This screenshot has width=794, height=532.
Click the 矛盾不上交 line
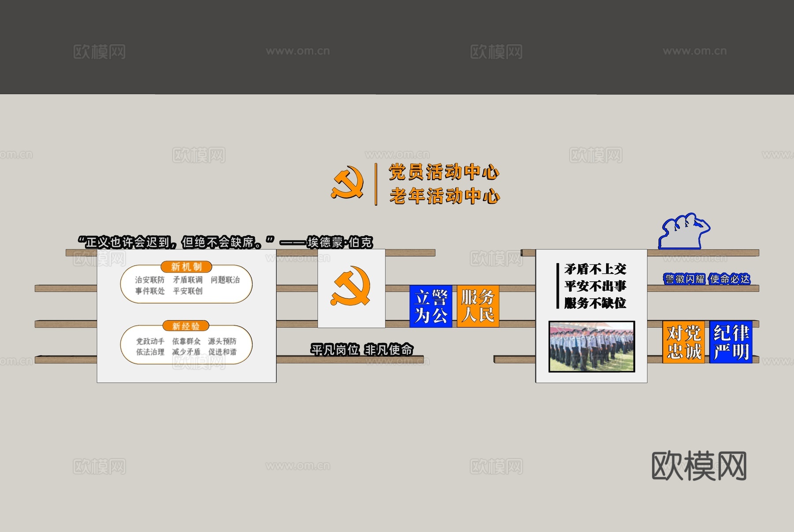point(595,269)
